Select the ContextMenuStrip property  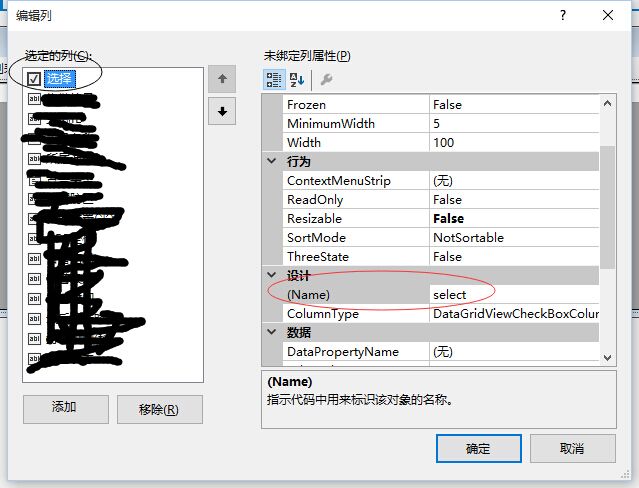(441, 180)
